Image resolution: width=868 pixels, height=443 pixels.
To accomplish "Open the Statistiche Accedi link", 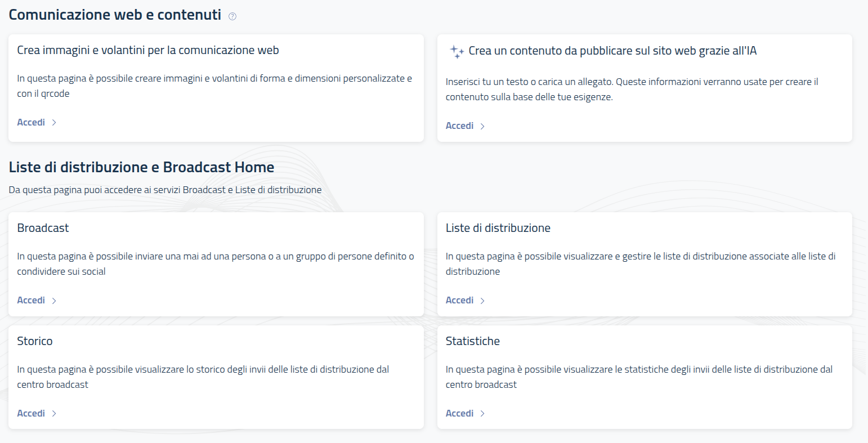I will coord(459,413).
